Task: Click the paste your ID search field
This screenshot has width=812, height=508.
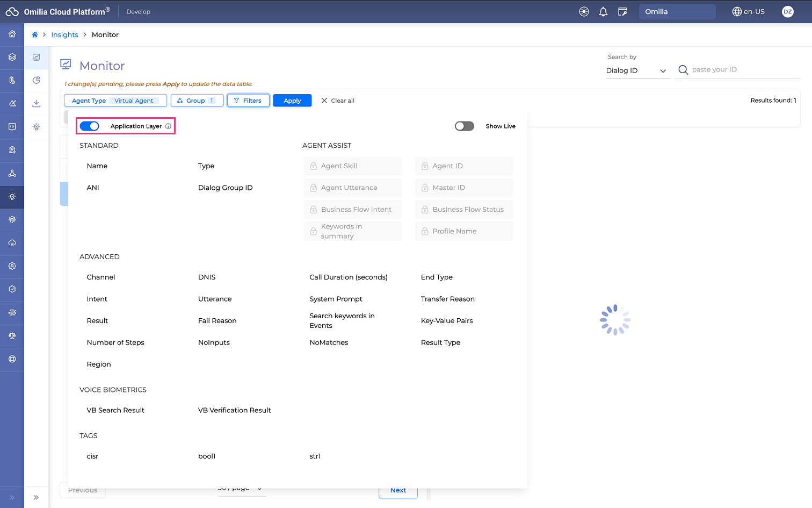Action: click(744, 70)
